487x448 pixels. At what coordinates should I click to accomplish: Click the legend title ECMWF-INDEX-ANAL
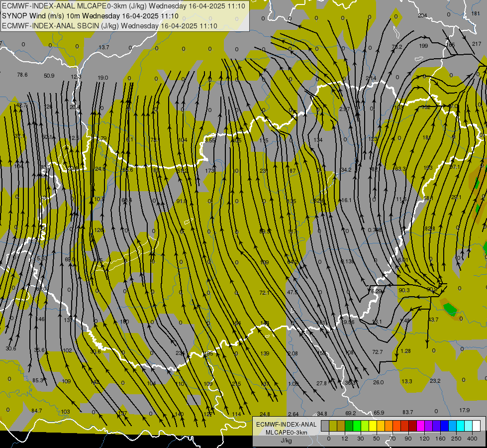(x=286, y=425)
